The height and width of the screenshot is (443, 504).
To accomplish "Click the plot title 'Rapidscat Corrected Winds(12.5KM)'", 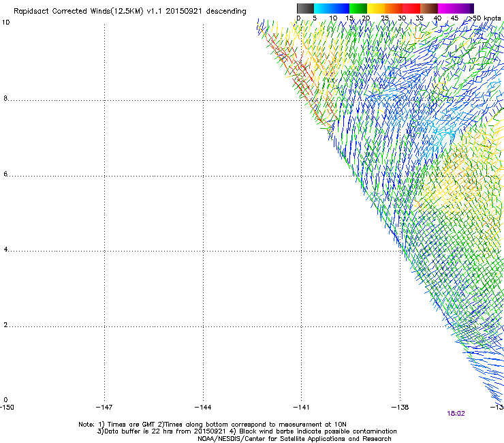I will click(x=78, y=12).
